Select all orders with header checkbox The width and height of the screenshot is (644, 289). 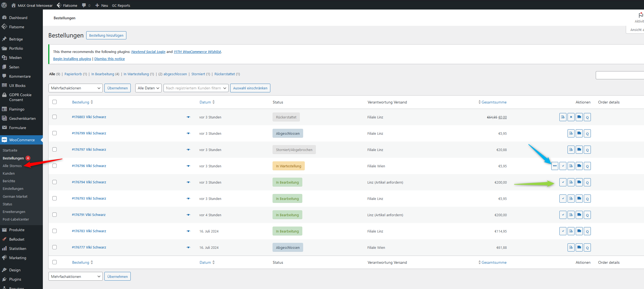coord(55,102)
